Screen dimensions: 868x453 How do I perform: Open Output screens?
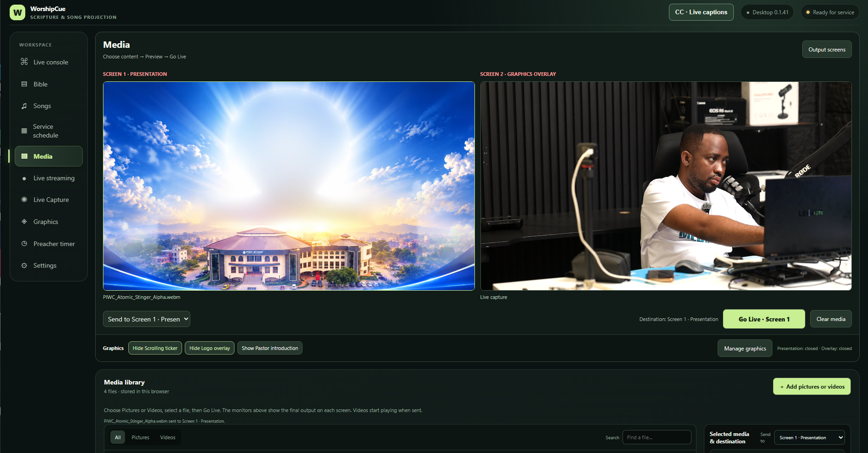point(827,50)
